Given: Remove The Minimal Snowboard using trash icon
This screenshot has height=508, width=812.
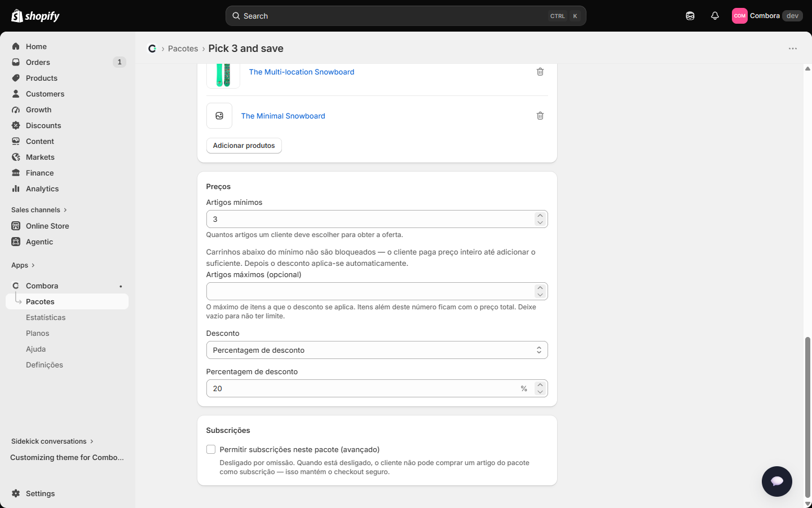Looking at the screenshot, I should tap(540, 116).
